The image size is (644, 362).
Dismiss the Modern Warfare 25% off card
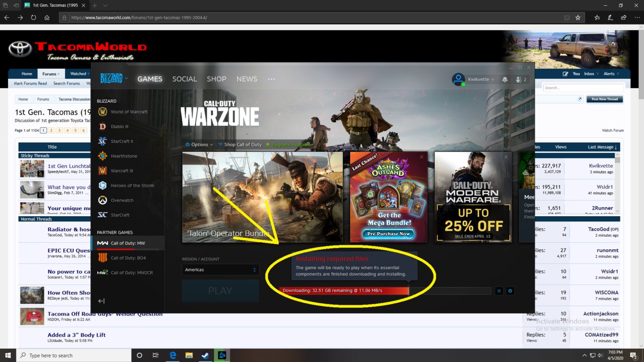506,157
